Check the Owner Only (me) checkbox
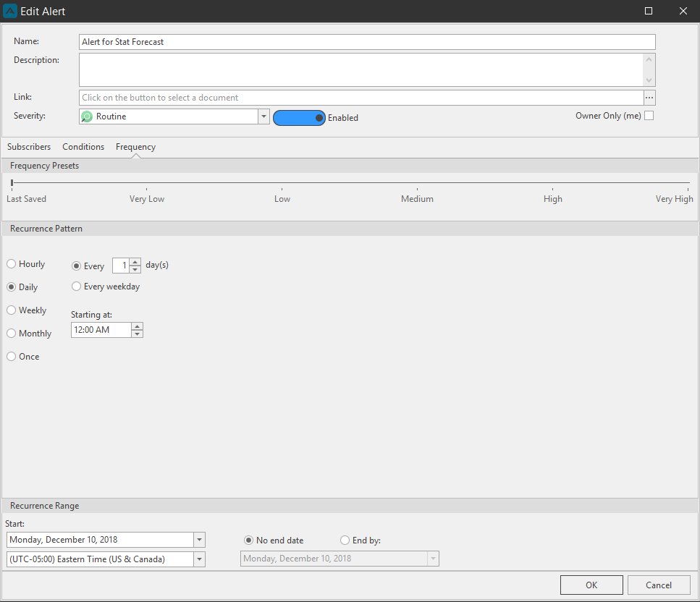This screenshot has width=700, height=602. coord(649,116)
